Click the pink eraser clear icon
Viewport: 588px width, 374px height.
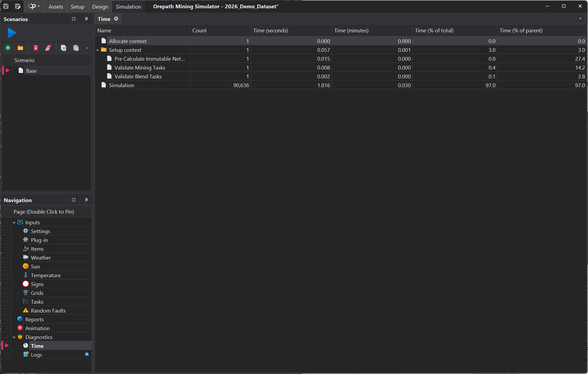click(x=48, y=48)
